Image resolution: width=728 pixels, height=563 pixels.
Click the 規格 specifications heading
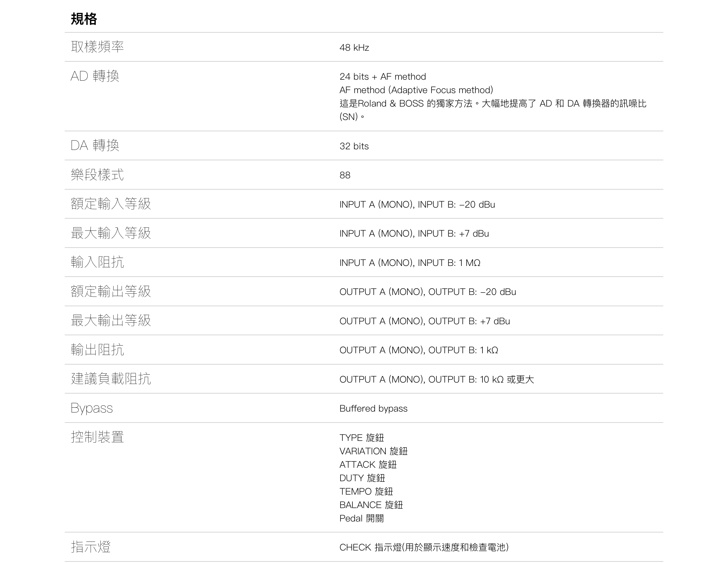(84, 19)
